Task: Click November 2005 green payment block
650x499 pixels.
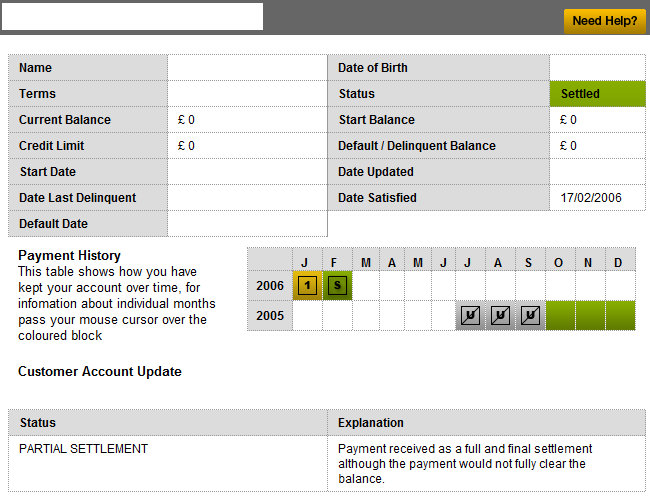Action: pyautogui.click(x=590, y=316)
